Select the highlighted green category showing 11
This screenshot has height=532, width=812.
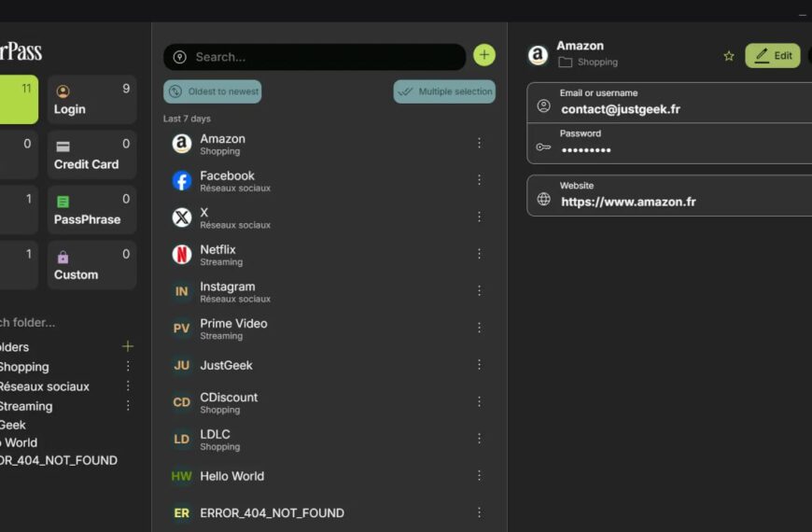19,100
